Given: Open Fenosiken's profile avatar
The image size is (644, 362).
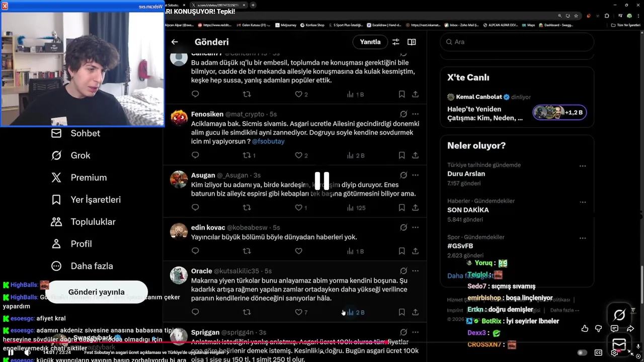Looking at the screenshot, I should coord(179,118).
